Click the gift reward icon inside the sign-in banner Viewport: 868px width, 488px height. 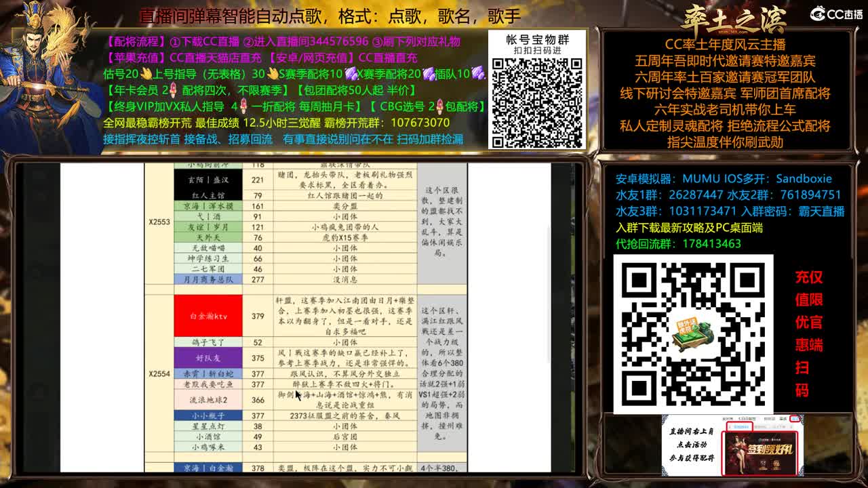[x=776, y=464]
